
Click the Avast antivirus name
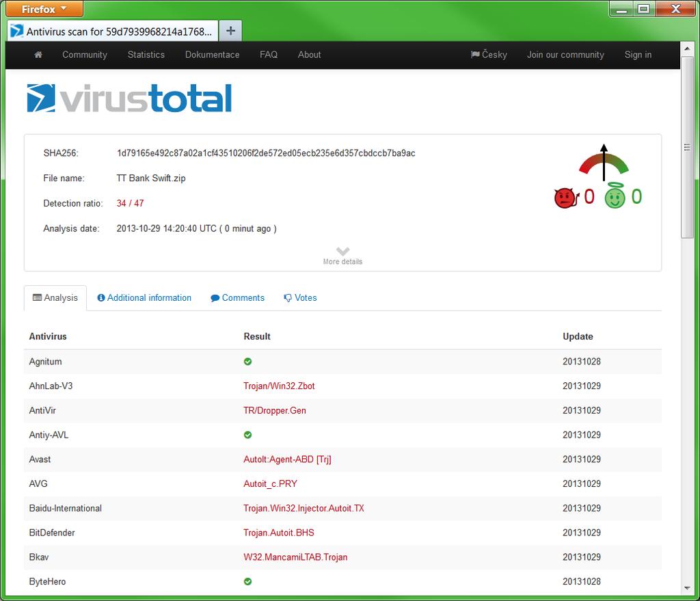coord(40,459)
